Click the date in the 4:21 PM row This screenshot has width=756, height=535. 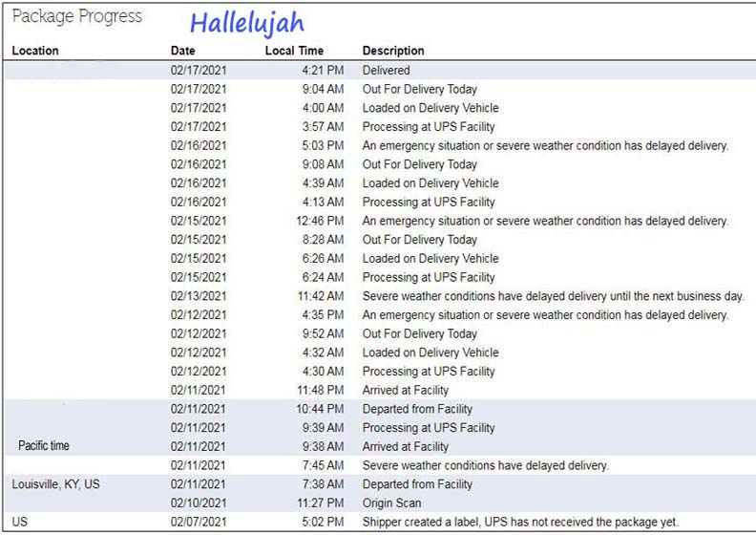[x=199, y=71]
